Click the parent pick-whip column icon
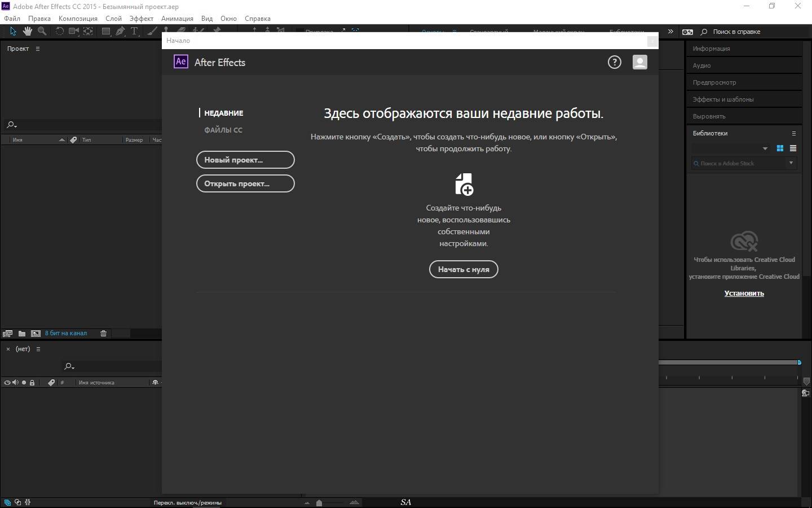Image resolution: width=812 pixels, height=508 pixels. tap(155, 383)
